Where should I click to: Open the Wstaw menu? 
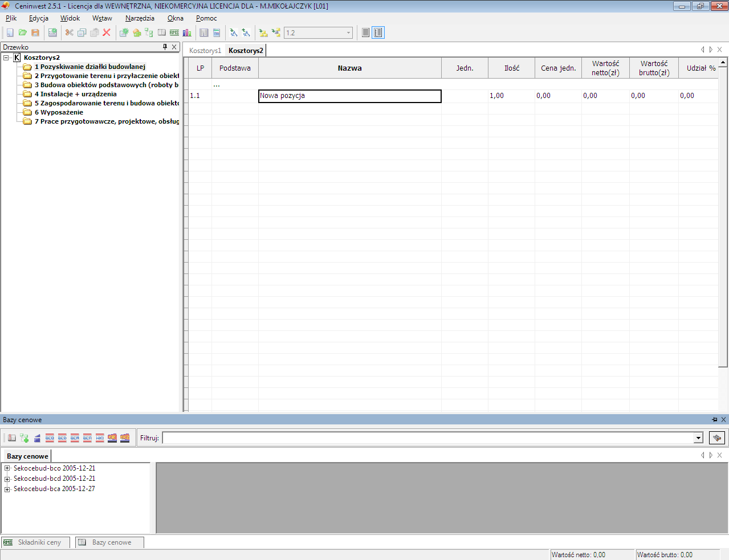click(x=102, y=18)
